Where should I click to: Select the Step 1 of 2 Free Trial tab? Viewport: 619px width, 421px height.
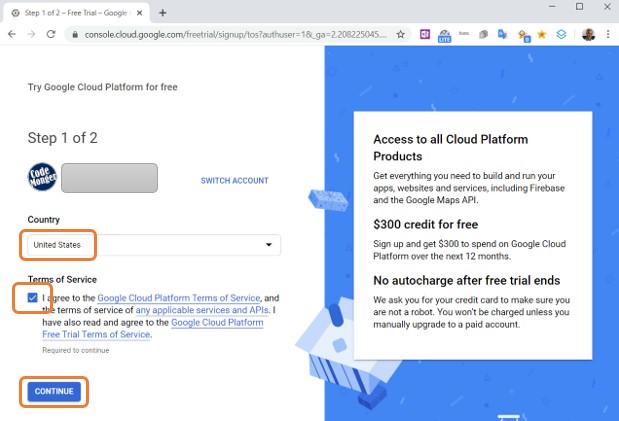point(76,13)
